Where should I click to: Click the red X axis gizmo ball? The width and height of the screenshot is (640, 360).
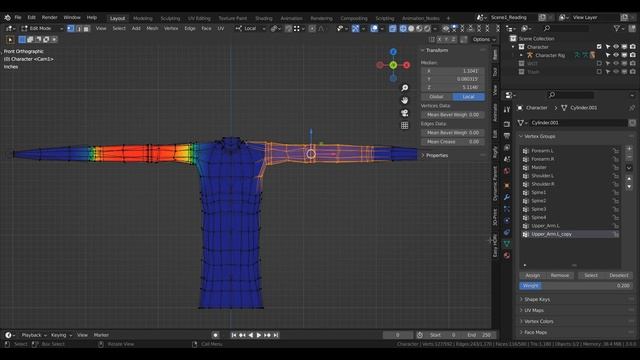click(x=407, y=65)
